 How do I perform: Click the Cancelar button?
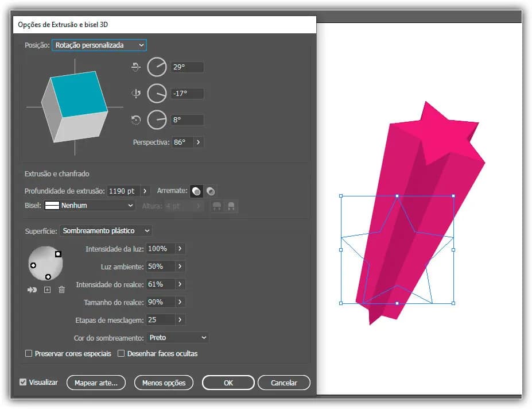[x=284, y=383]
